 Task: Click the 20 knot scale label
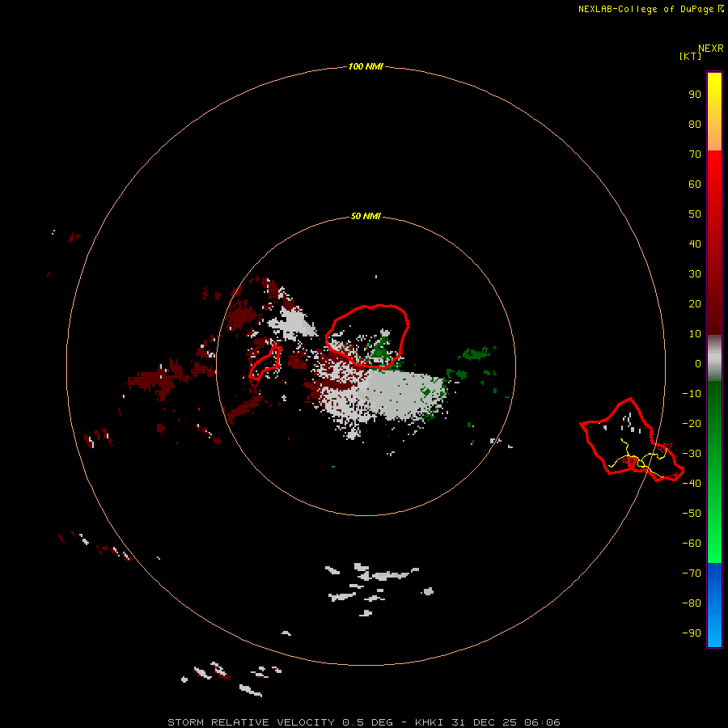(695, 303)
